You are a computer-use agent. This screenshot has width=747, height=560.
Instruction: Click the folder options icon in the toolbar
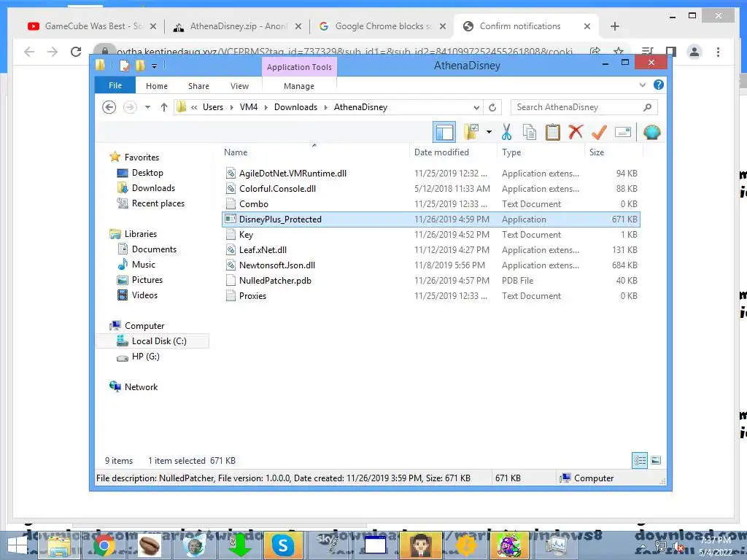pos(471,133)
